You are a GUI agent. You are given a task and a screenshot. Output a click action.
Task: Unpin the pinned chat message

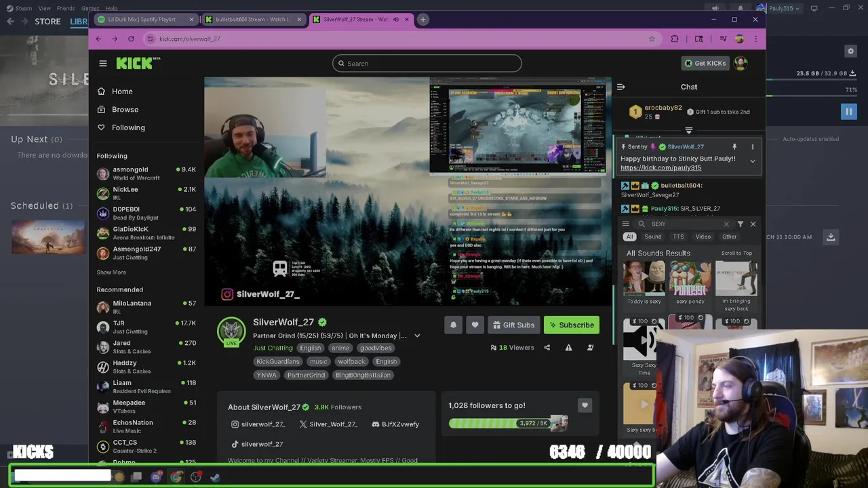[x=734, y=147]
